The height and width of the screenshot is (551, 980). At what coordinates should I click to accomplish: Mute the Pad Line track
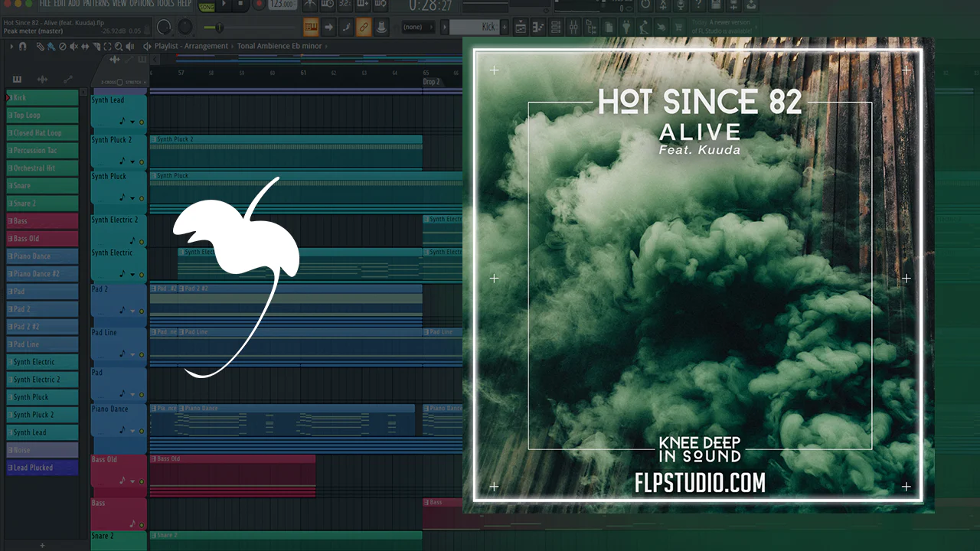(142, 354)
